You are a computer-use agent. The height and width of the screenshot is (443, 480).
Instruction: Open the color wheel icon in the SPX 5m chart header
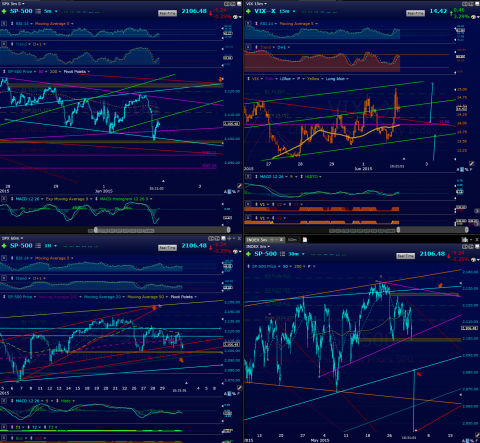(x=235, y=17)
